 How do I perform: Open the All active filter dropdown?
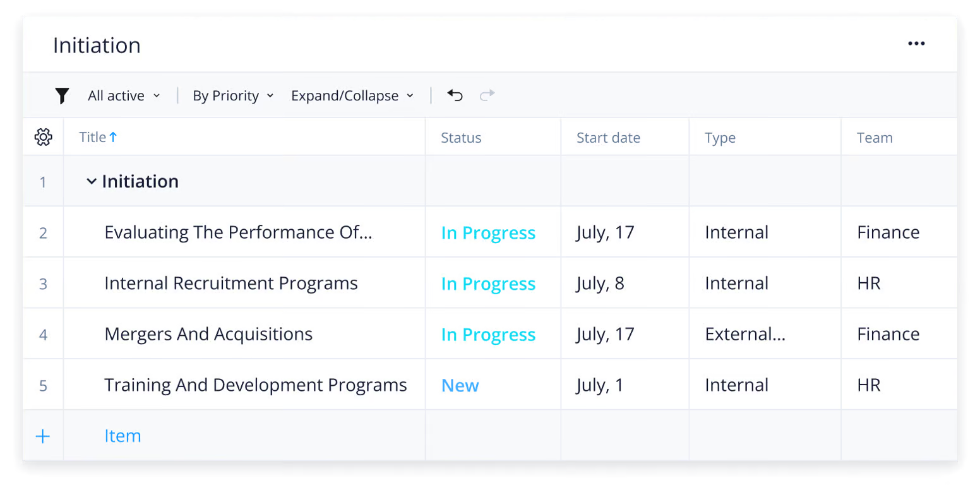123,95
